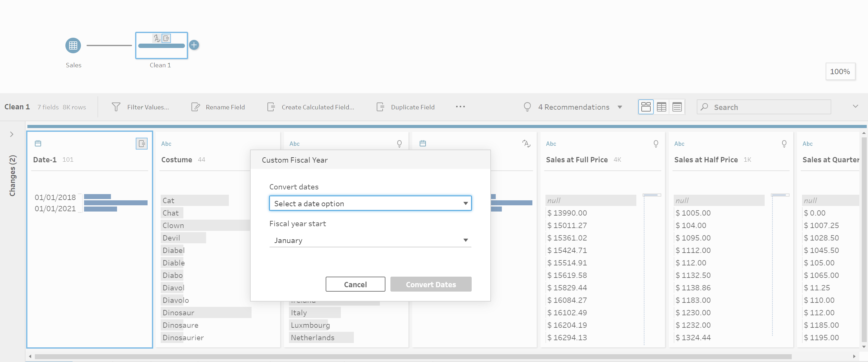
Task: Click the Rename Field pencil icon
Action: [x=196, y=107]
